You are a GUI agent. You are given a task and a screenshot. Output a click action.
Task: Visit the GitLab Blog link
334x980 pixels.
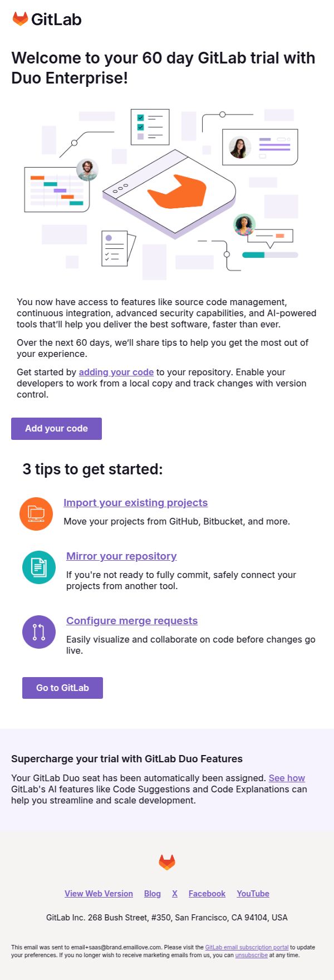(152, 893)
